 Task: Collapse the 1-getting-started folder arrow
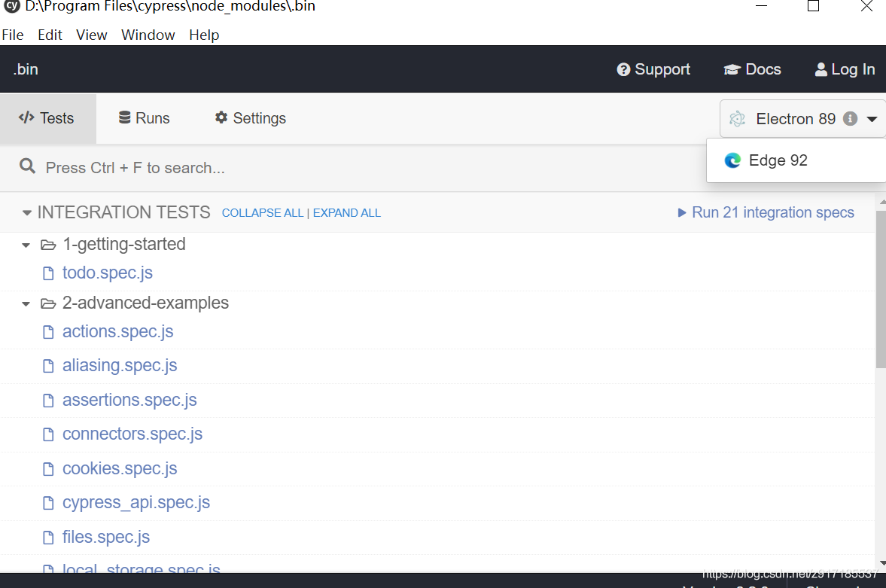(x=26, y=245)
